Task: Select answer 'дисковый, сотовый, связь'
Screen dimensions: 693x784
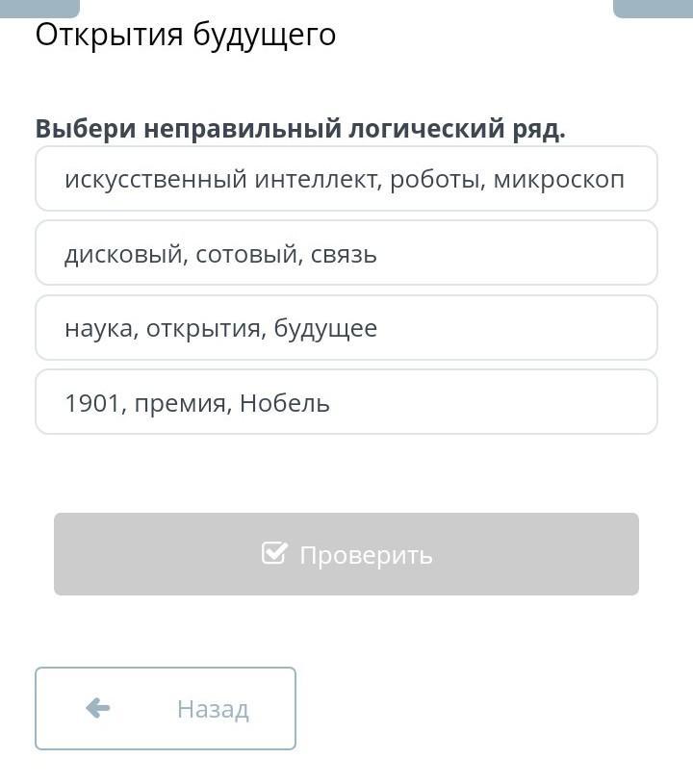Action: click(346, 253)
